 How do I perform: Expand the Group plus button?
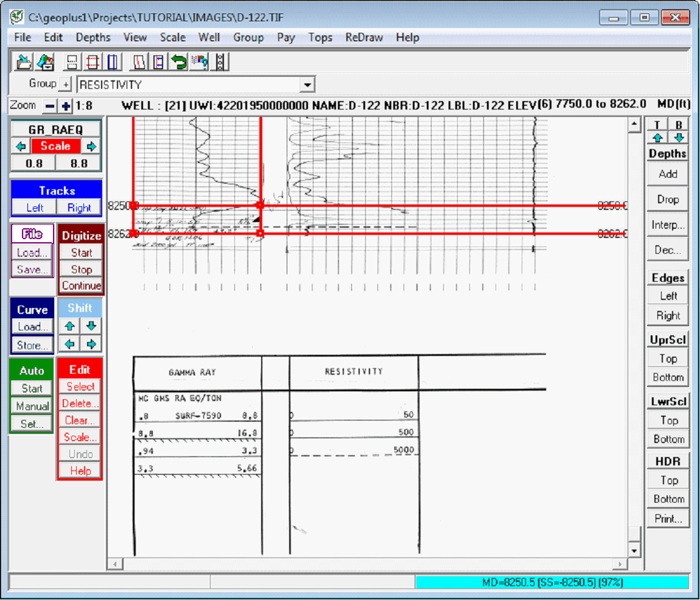point(66,85)
